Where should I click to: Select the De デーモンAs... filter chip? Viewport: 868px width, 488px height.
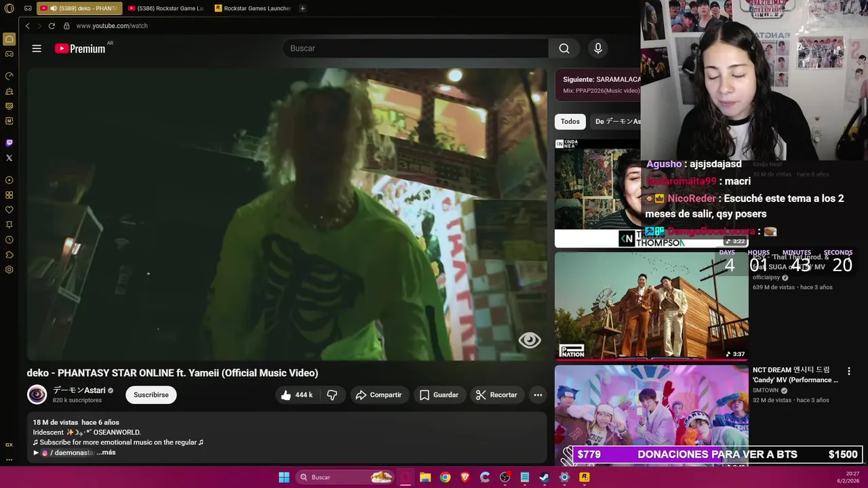tap(616, 121)
